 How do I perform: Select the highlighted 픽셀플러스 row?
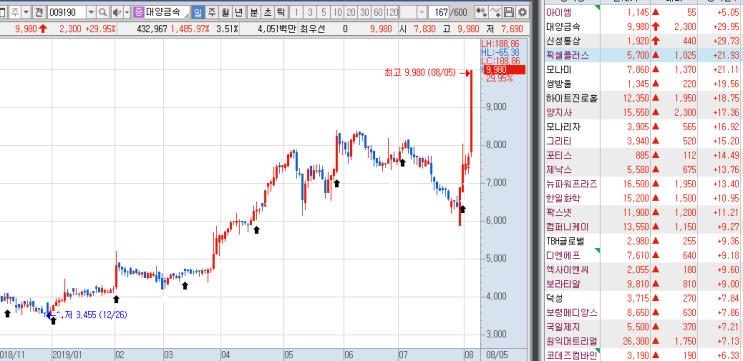coord(644,55)
